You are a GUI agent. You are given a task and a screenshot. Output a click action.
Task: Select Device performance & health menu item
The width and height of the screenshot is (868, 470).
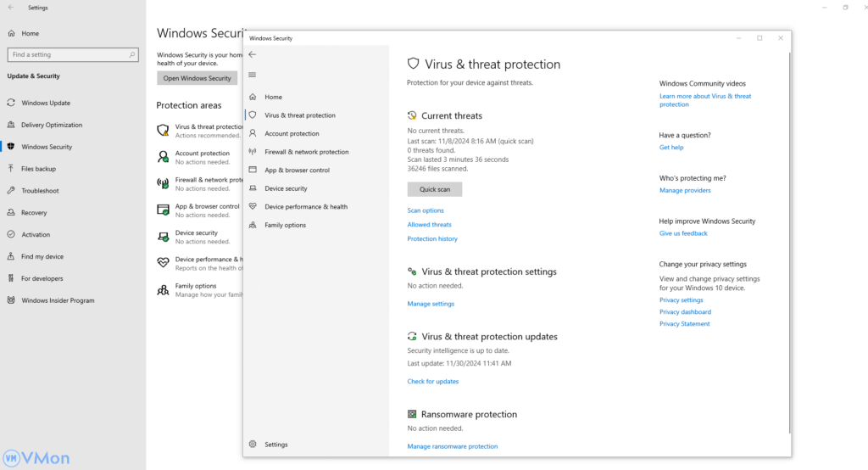click(x=306, y=207)
